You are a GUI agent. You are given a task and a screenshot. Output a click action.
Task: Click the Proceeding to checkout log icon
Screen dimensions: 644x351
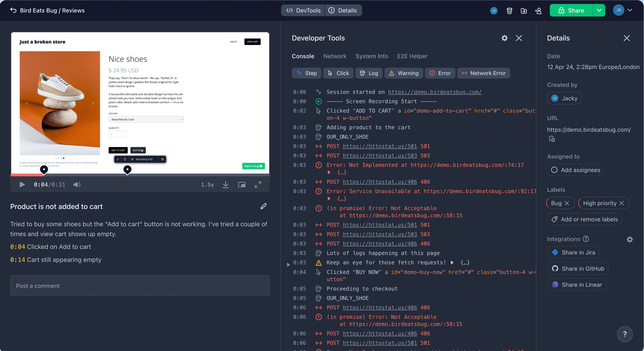pyautogui.click(x=319, y=289)
